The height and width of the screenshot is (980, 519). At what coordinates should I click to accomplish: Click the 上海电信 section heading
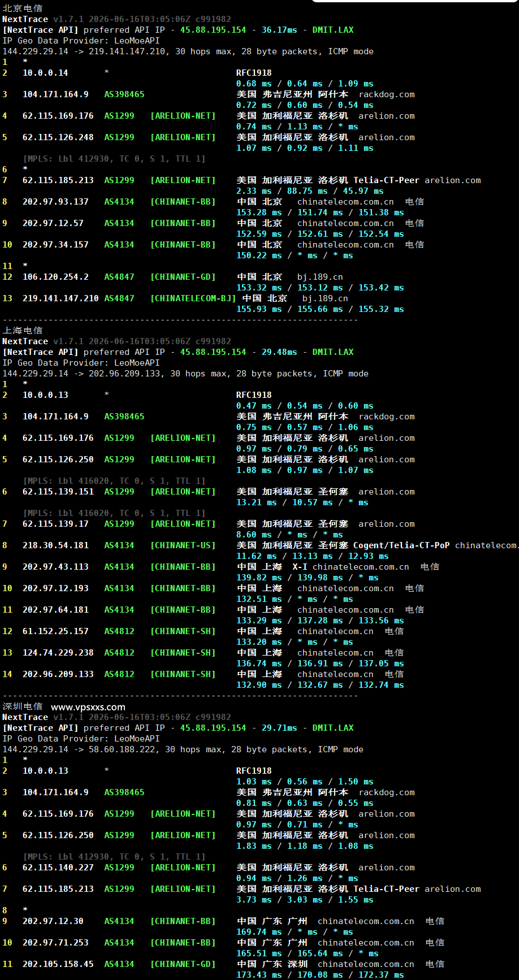point(23,331)
